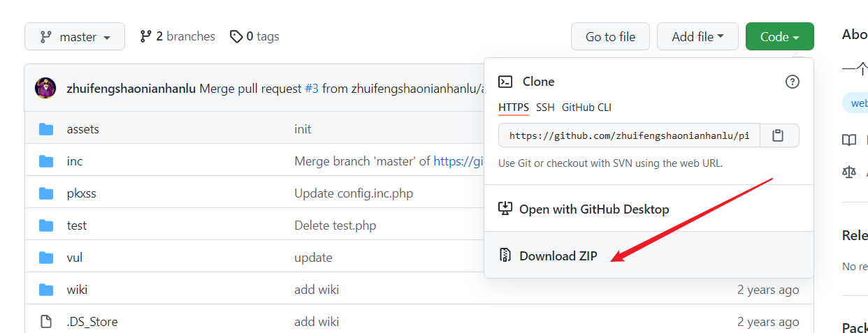Viewport: 868px width, 333px height.
Task: Click the pkxss folder icon
Action: tap(46, 193)
